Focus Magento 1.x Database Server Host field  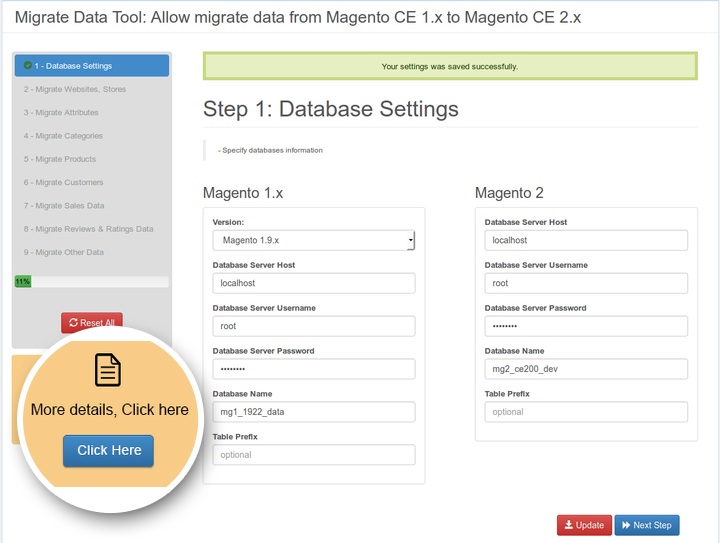pyautogui.click(x=314, y=283)
